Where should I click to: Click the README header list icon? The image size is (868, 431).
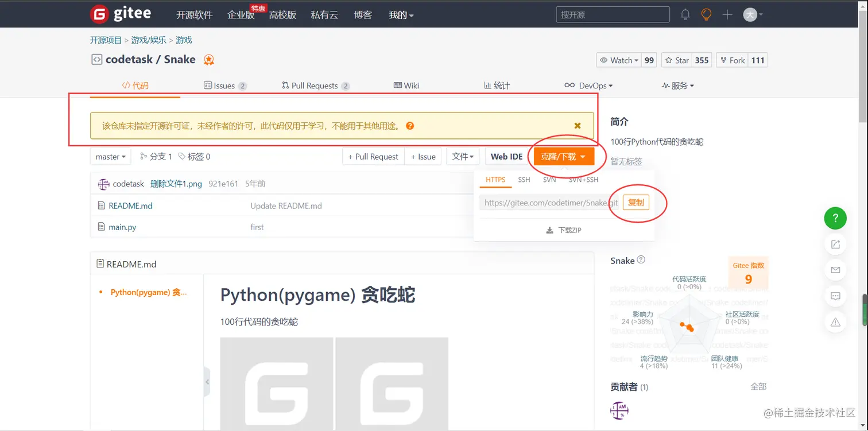tap(100, 264)
